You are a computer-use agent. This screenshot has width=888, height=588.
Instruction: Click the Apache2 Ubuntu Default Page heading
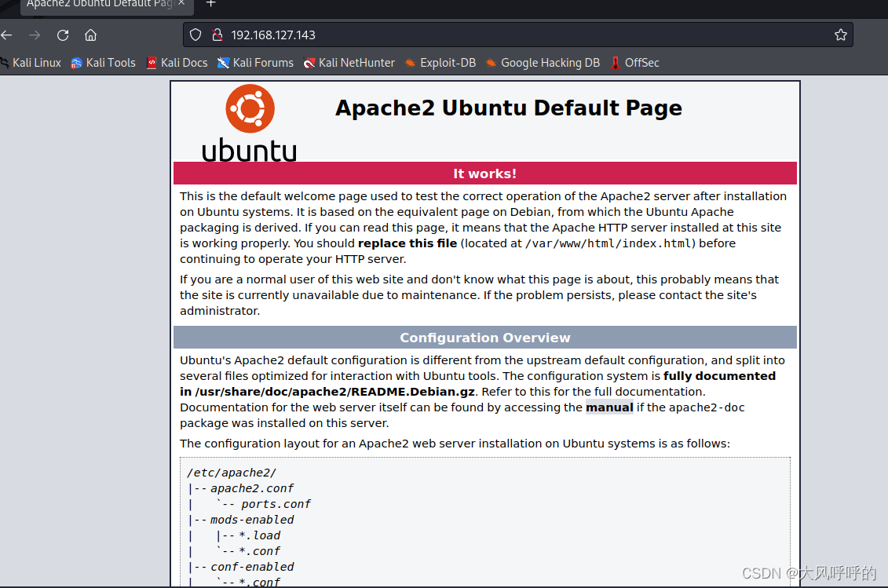[x=509, y=108]
